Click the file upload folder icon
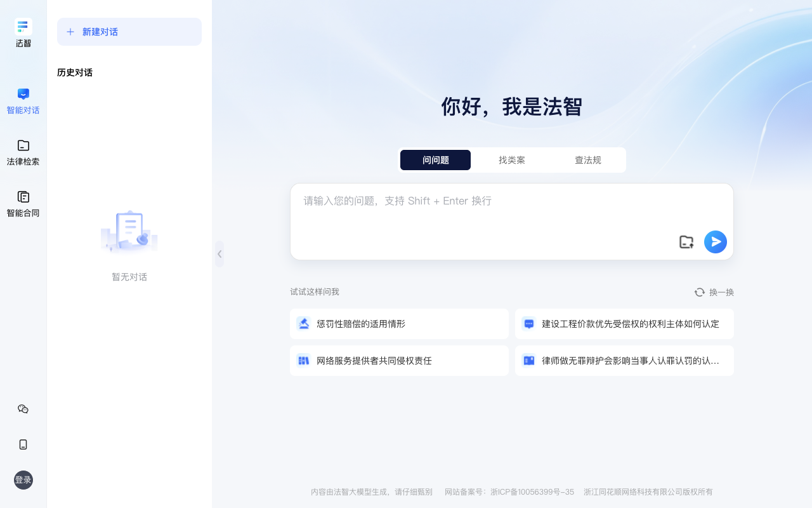Screen dimensions: 812x508 click(x=686, y=242)
